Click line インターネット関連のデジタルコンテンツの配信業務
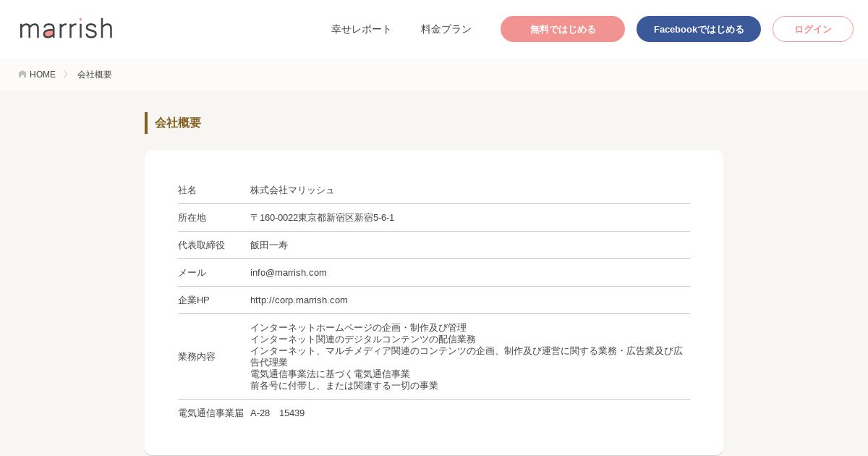This screenshot has width=868, height=456. point(363,339)
